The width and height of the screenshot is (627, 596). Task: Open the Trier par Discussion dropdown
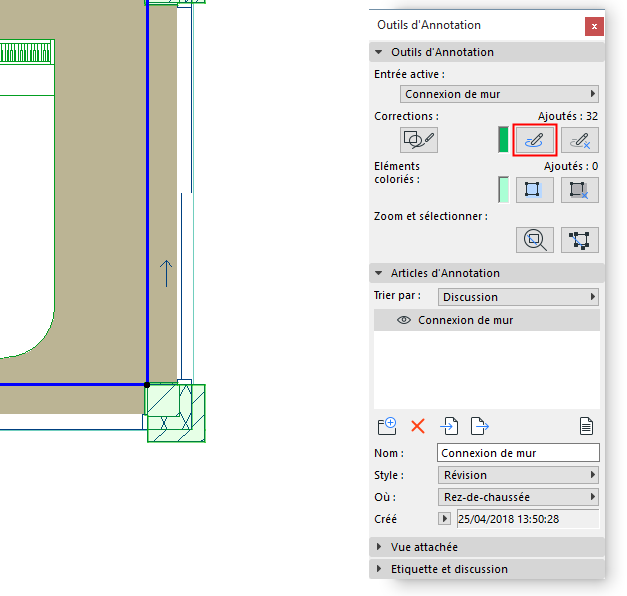(518, 297)
